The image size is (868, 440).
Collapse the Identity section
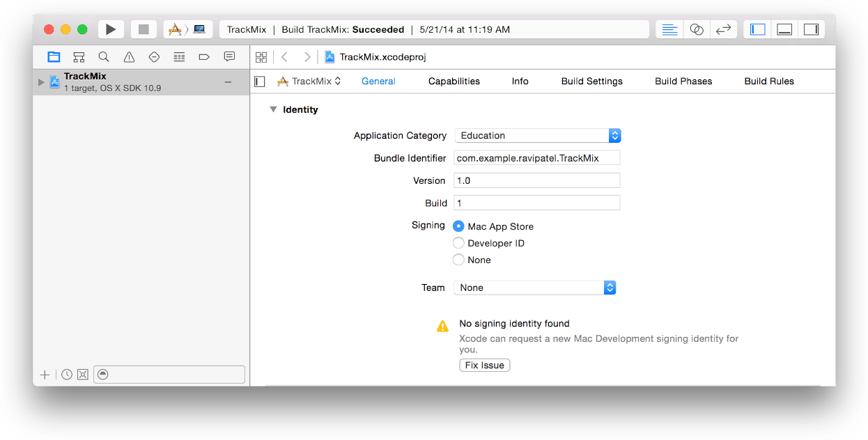point(273,109)
